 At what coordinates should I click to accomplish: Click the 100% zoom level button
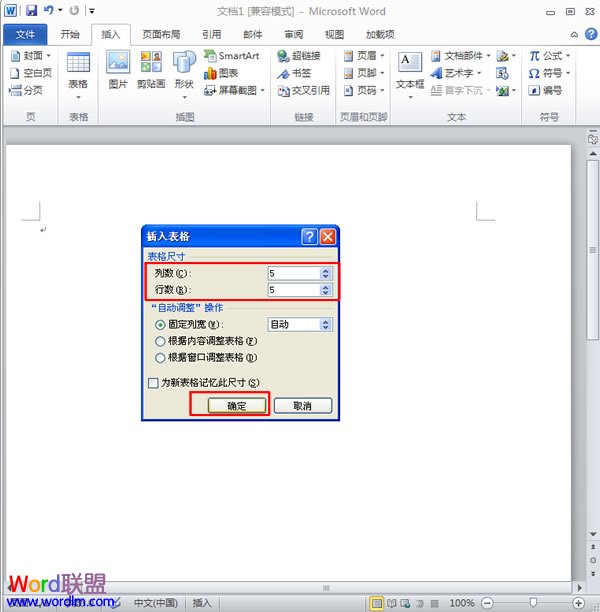click(462, 603)
